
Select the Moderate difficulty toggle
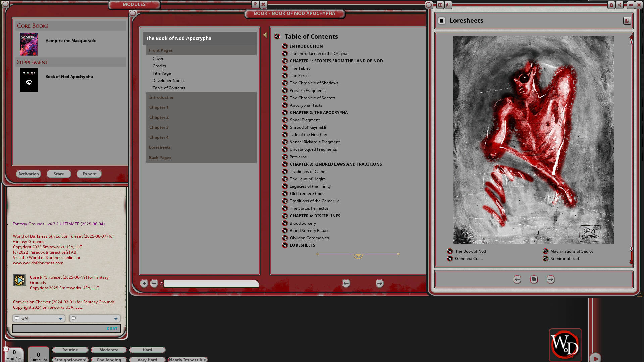pos(109,350)
